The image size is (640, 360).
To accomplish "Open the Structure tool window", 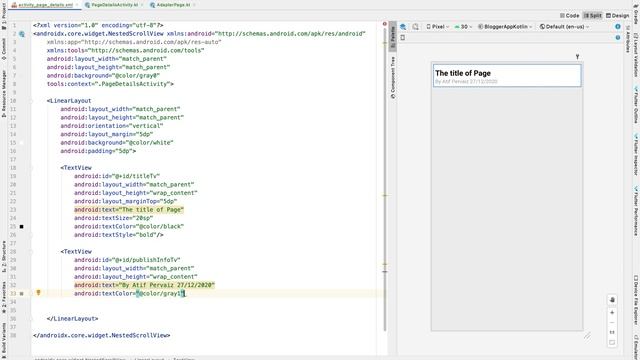I will coord(4,256).
